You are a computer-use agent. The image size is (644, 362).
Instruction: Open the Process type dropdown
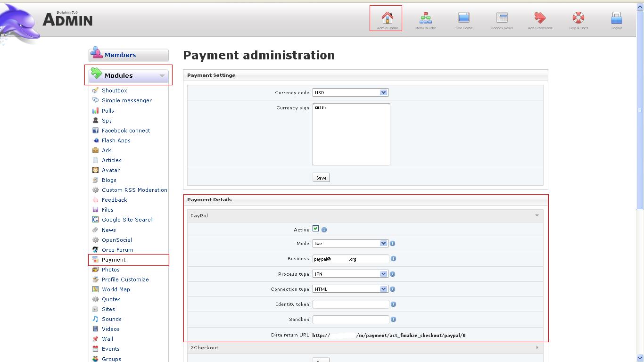pos(350,274)
